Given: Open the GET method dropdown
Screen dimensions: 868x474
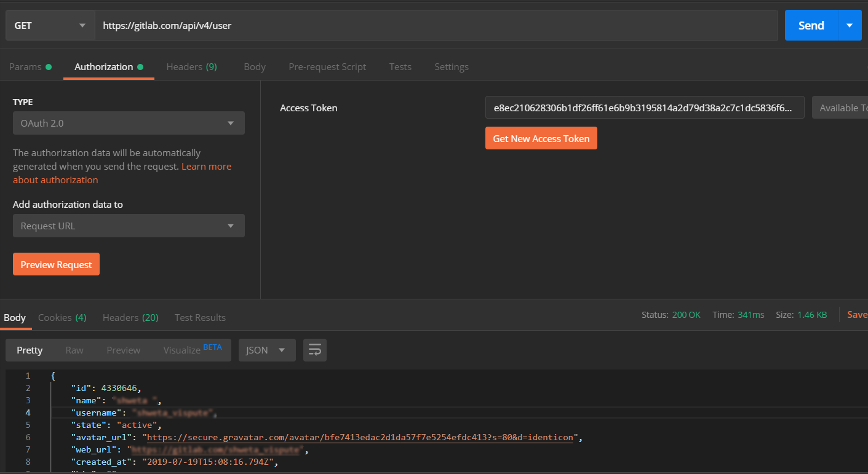Looking at the screenshot, I should [49, 25].
